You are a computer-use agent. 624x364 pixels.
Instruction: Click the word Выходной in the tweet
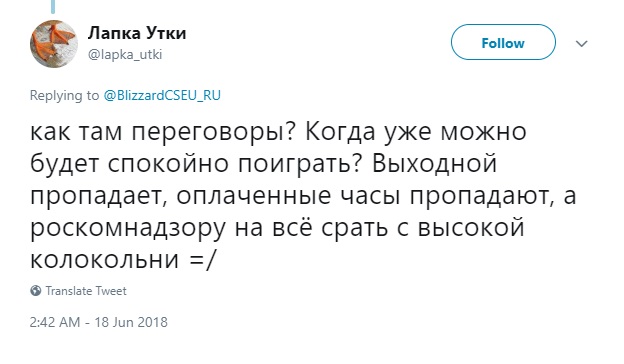pyautogui.click(x=434, y=164)
